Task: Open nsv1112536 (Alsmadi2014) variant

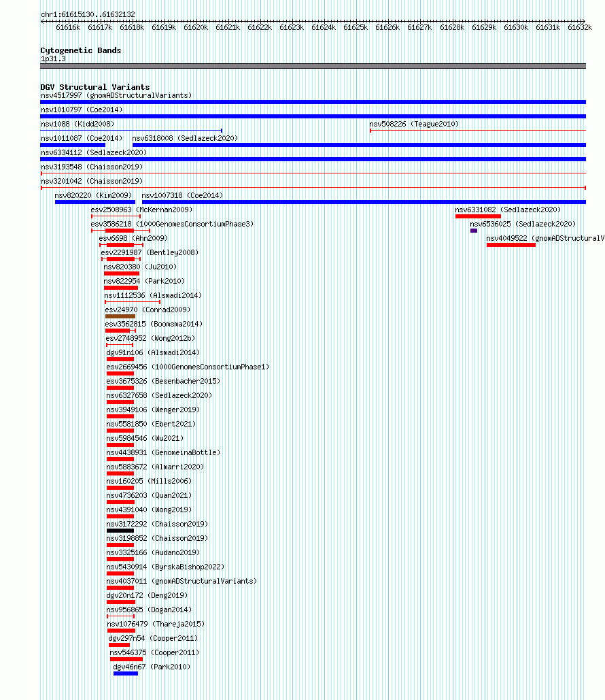Action: pos(153,295)
